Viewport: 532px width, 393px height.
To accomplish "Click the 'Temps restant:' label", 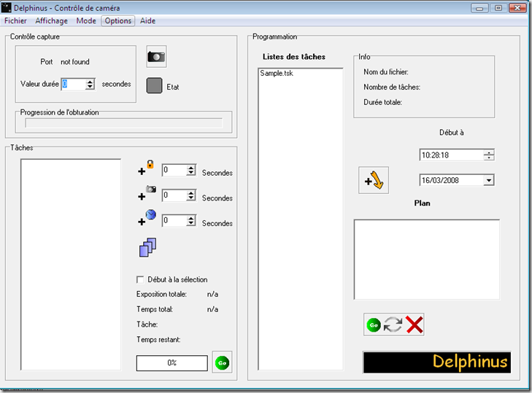I will [x=158, y=340].
